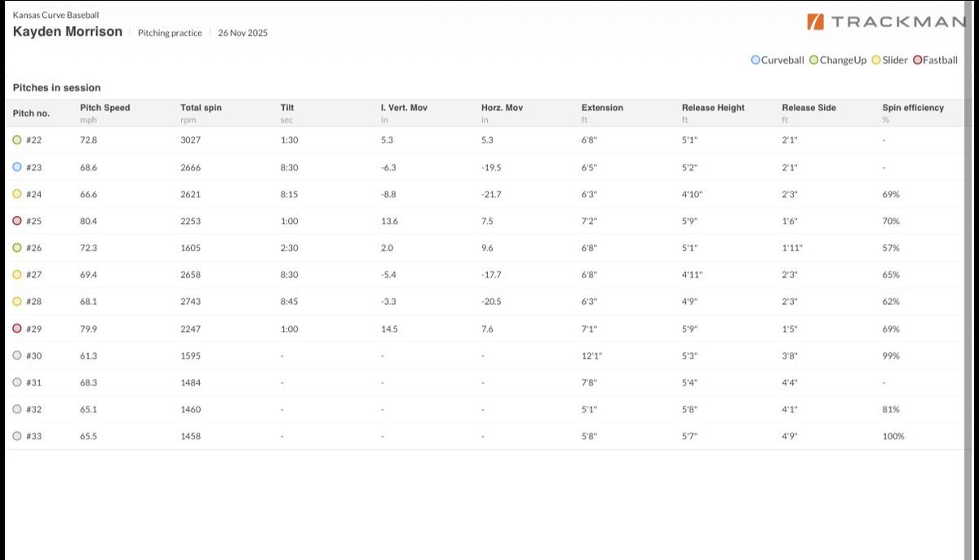Screen dimensions: 979x560
Task: Click the I. Vert. Mov column header
Action: (x=404, y=108)
